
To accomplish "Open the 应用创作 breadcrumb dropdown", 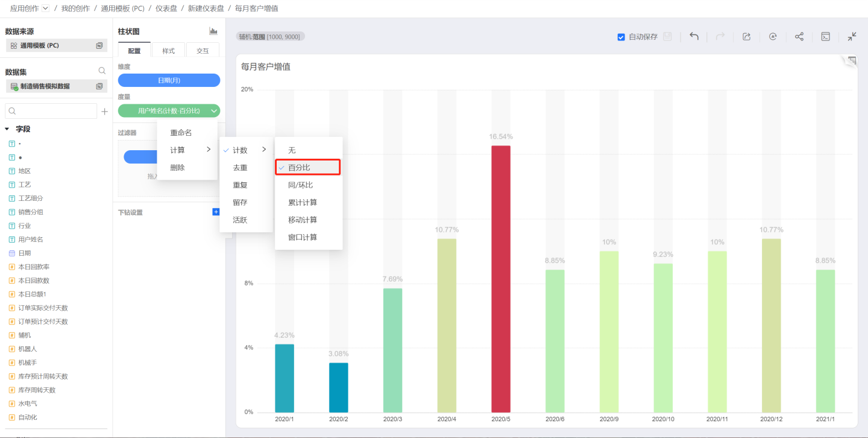I will [46, 8].
